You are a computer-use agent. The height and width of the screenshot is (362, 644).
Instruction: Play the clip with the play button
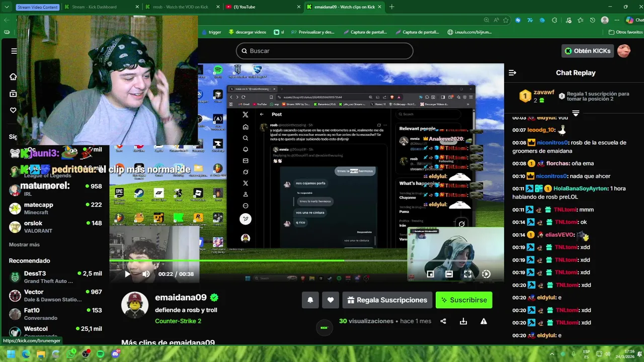tap(127, 274)
